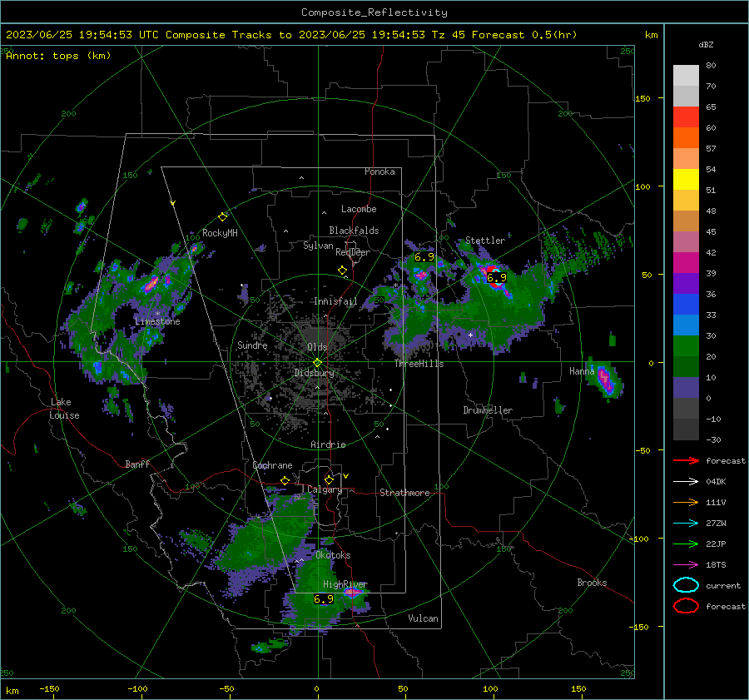Click the Okotoks city label

point(333,555)
